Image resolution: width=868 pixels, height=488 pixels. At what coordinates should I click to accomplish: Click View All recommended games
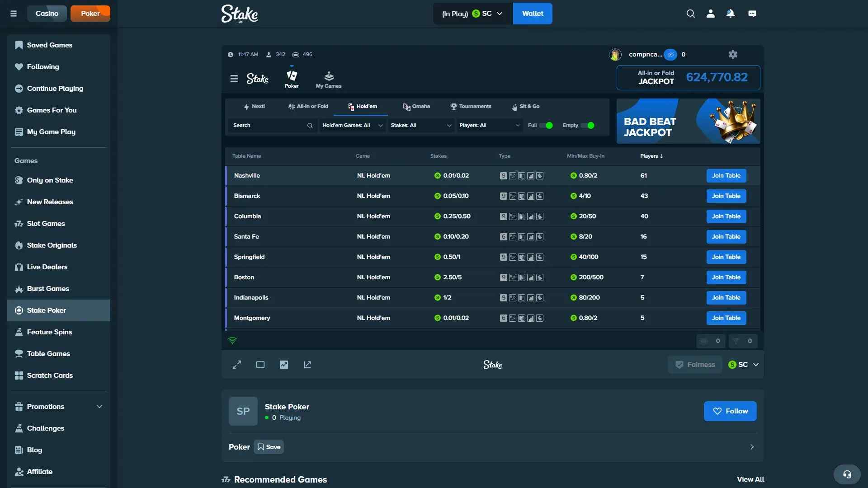click(750, 479)
